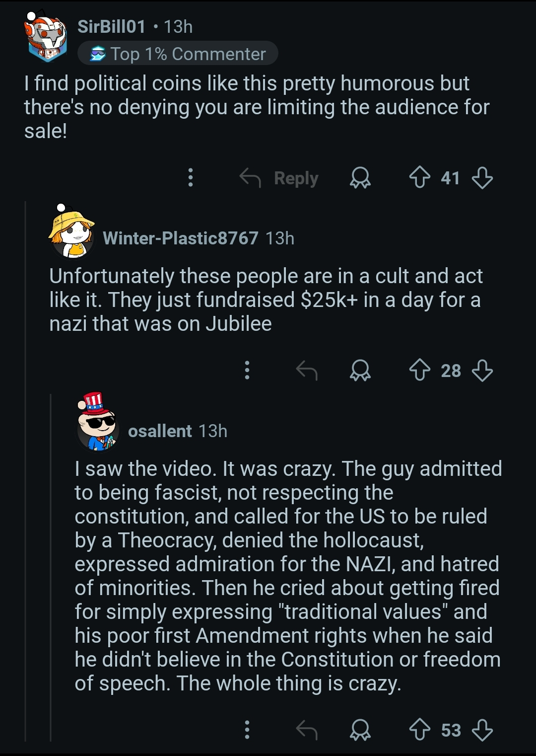Open osallent username link
The width and height of the screenshot is (536, 756).
tap(160, 431)
